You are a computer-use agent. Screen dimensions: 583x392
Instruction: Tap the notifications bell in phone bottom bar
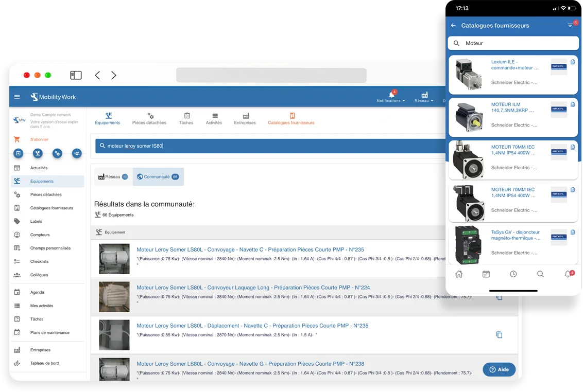(569, 274)
